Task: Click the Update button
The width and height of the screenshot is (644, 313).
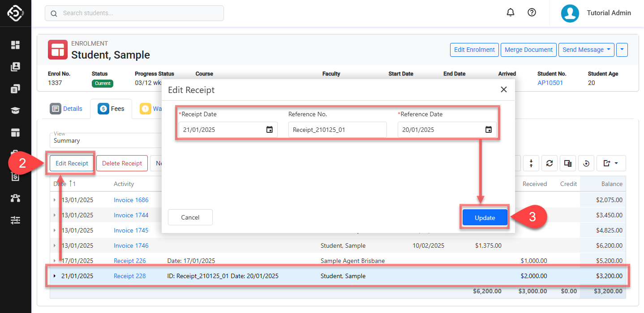Action: coord(485,218)
